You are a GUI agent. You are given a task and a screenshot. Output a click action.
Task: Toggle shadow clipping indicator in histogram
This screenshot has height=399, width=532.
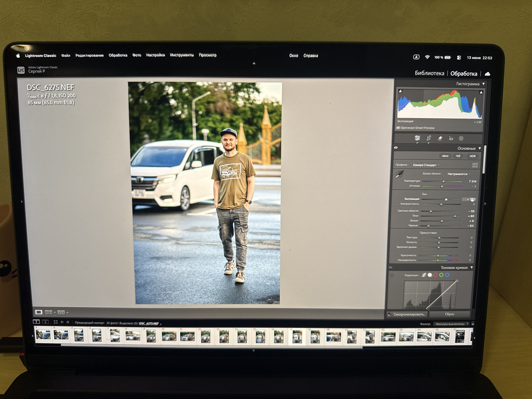tap(400, 91)
